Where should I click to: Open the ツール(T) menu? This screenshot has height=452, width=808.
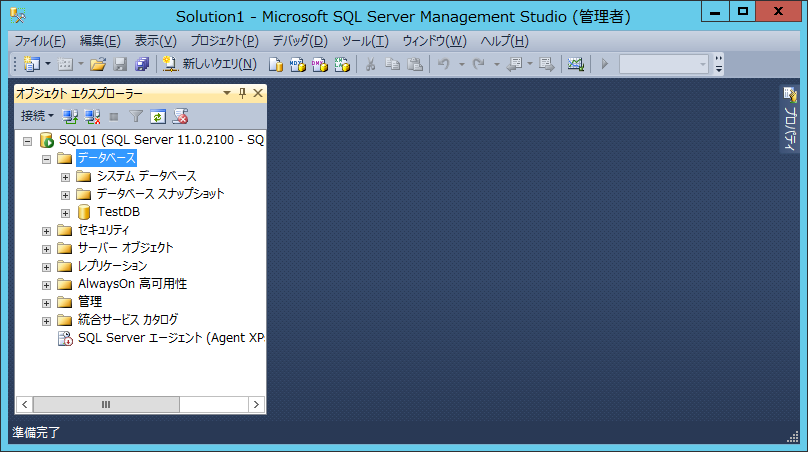point(365,41)
